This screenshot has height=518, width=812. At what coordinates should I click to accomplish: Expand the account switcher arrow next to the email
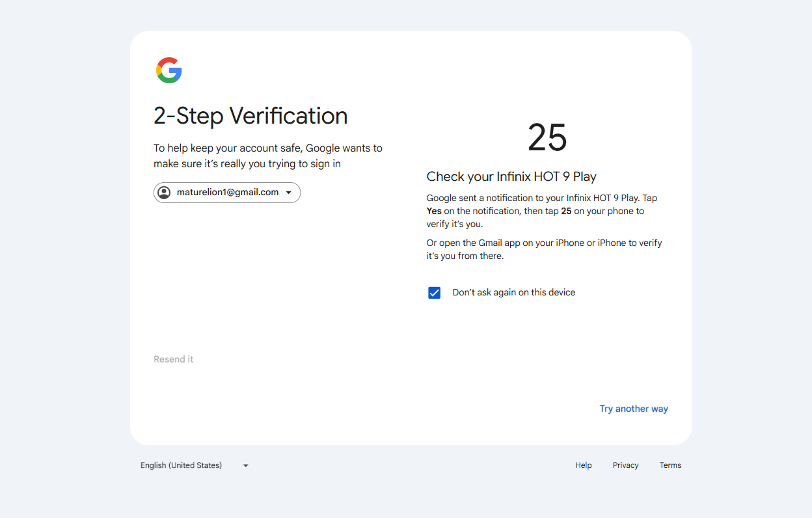(289, 193)
